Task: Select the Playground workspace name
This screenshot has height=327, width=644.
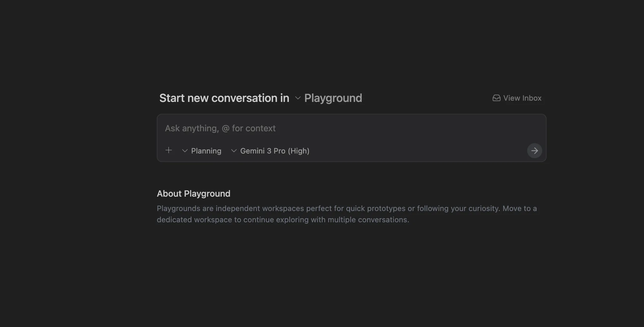Action: pos(333,98)
